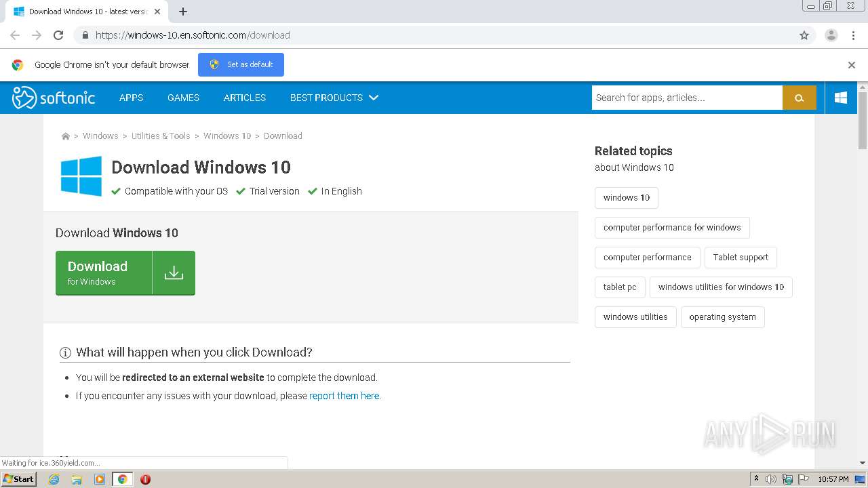Click the Show desktop button
Screen dimensions: 868x488
(x=860, y=479)
